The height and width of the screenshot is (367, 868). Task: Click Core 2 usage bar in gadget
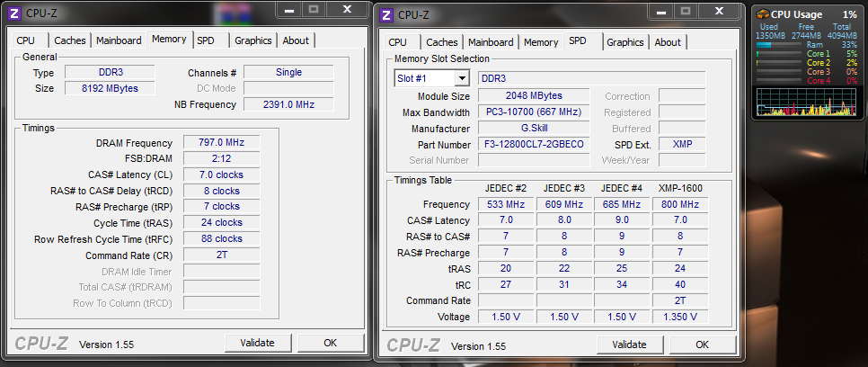point(779,63)
